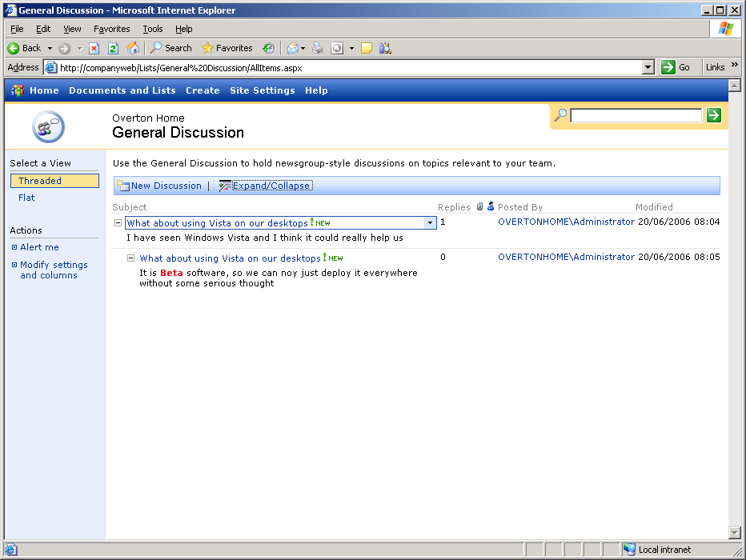The width and height of the screenshot is (746, 560).
Task: Click Alert me action
Action: (39, 247)
